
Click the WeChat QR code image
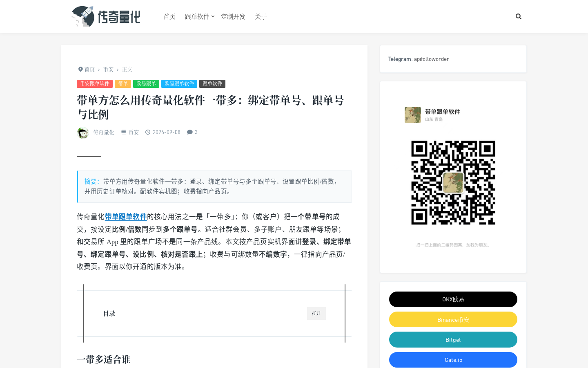click(x=453, y=183)
